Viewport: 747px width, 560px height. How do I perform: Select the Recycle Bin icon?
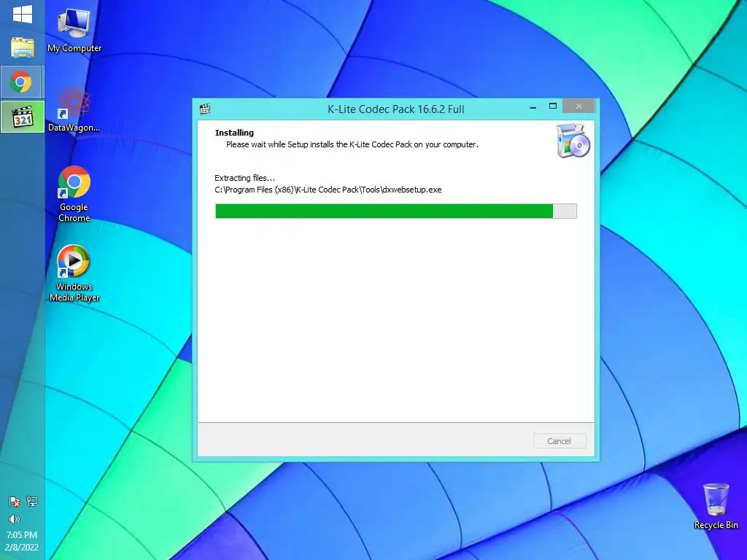(716, 506)
